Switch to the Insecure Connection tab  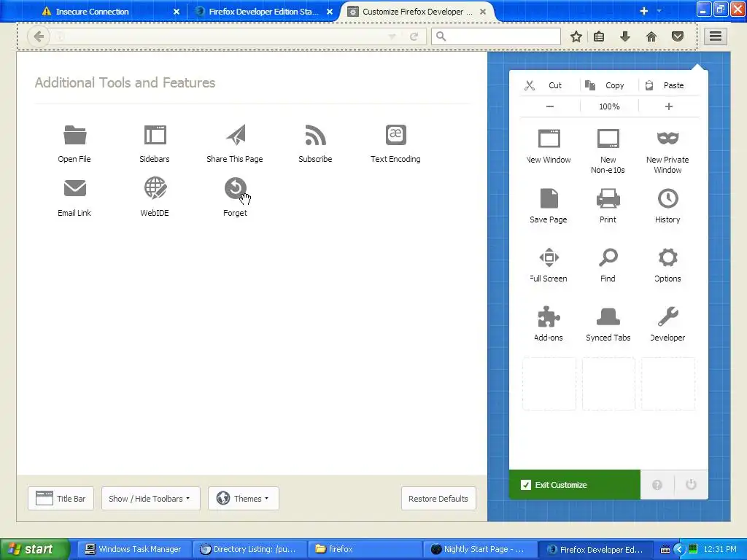(108, 12)
